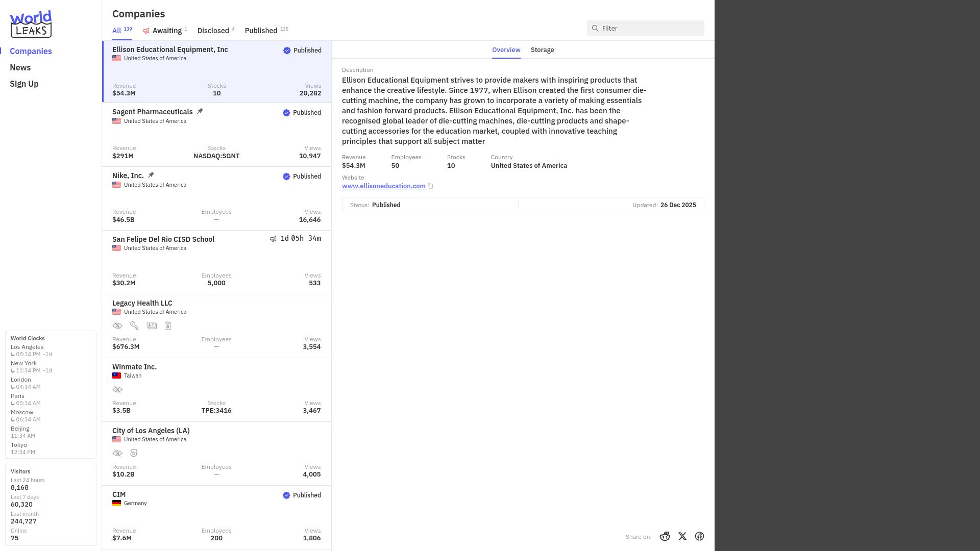Click the pin icon next to Nike, Inc.
The width and height of the screenshot is (980, 551).
coord(151,175)
